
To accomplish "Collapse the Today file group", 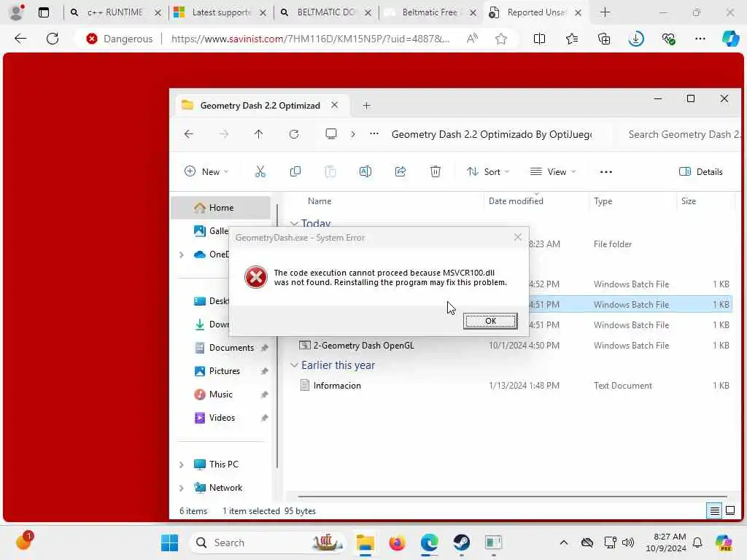I will pyautogui.click(x=295, y=223).
